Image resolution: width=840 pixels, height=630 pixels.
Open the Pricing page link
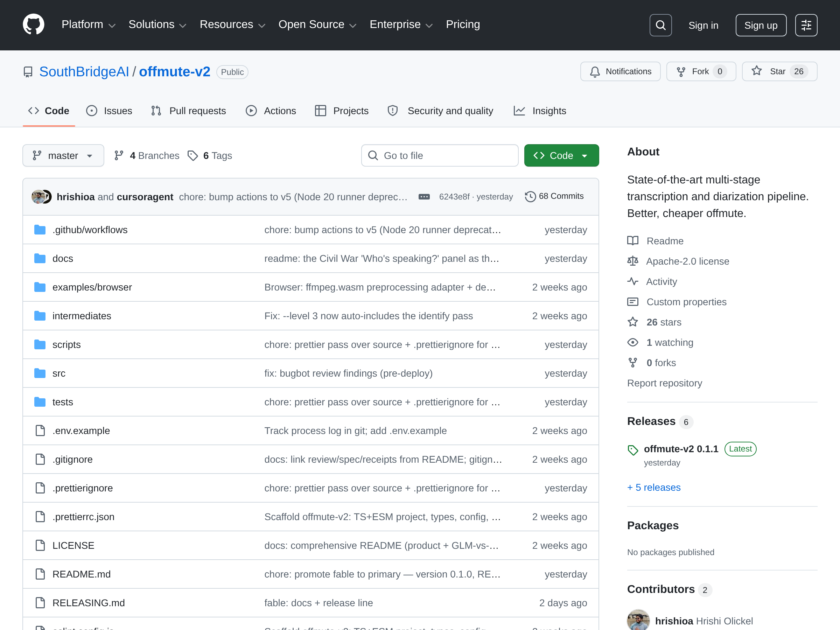463,25
